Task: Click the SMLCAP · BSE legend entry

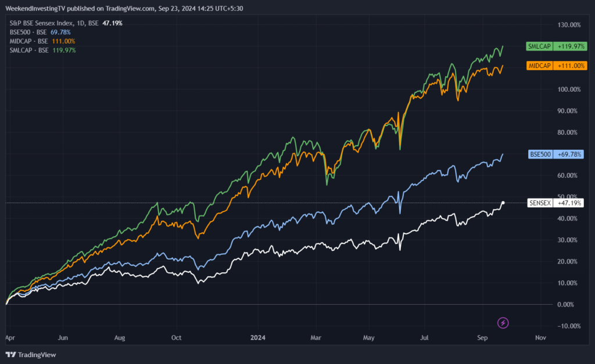Action: point(29,51)
